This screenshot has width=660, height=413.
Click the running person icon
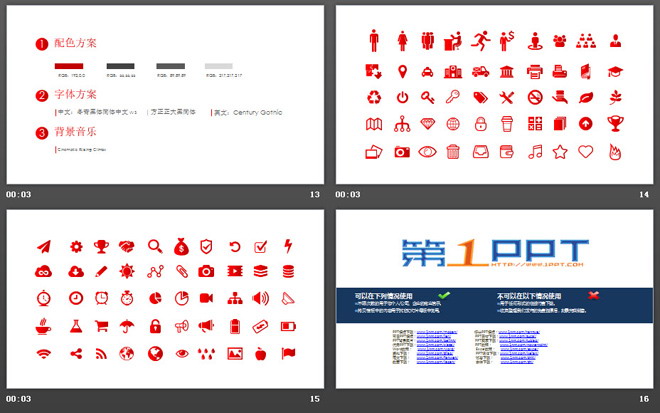(481, 40)
